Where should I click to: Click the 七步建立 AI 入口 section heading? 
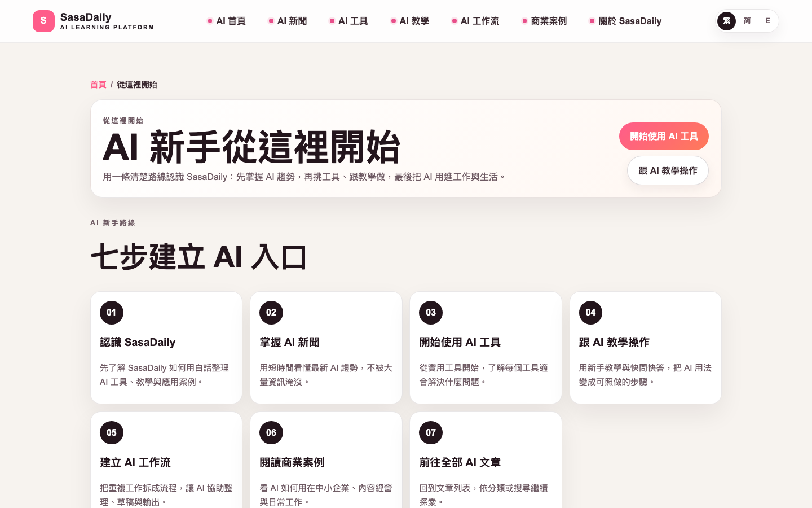[198, 257]
